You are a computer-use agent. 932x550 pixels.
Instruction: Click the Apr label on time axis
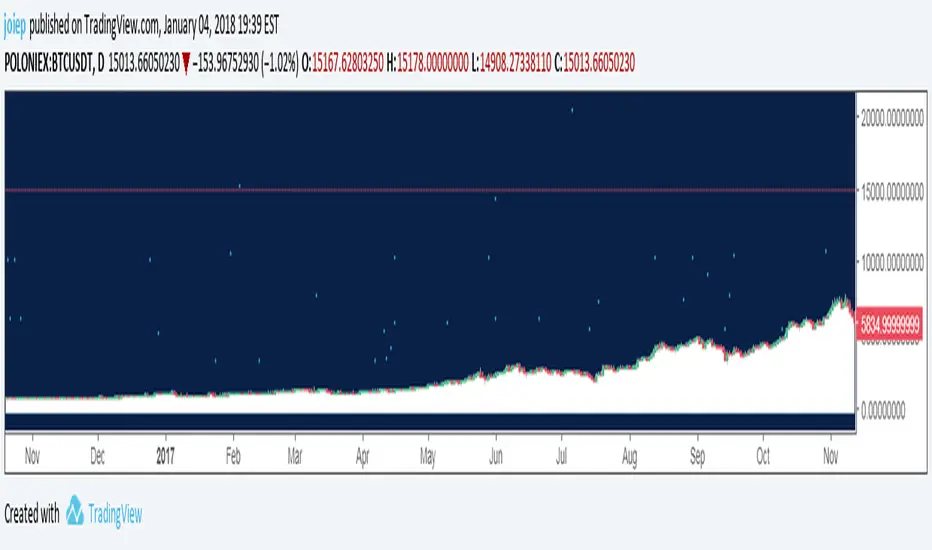pyautogui.click(x=363, y=456)
